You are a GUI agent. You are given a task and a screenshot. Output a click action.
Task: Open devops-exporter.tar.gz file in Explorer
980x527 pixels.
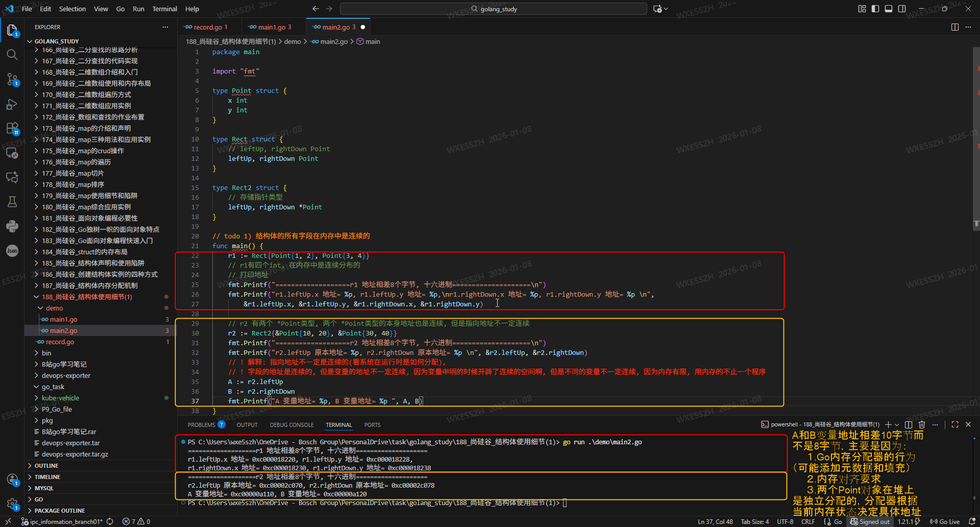coord(100,454)
